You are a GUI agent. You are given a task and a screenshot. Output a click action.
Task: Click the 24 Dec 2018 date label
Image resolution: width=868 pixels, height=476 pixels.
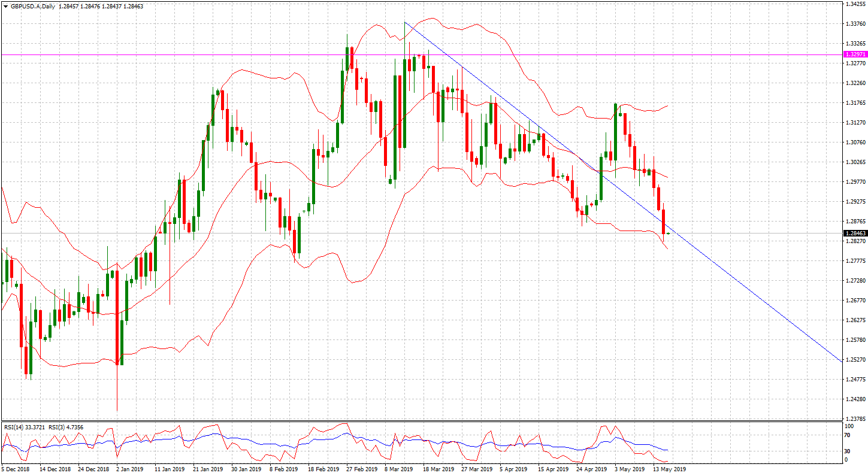pos(92,469)
